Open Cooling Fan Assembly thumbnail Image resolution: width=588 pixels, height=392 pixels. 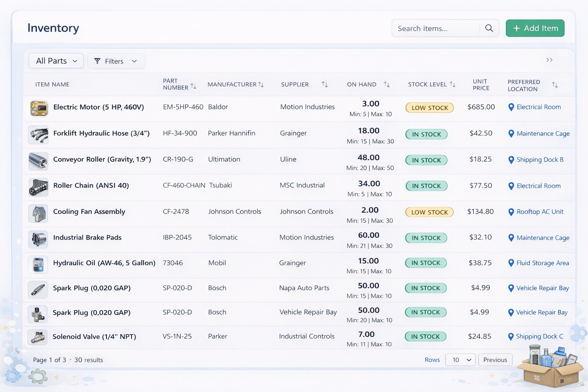click(38, 213)
